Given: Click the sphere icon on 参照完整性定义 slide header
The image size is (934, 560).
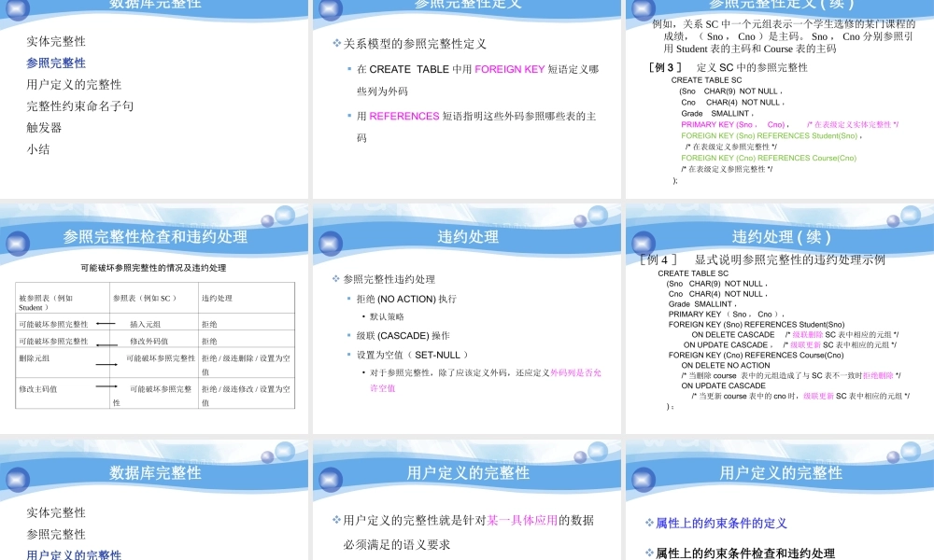Looking at the screenshot, I should coord(330,10).
